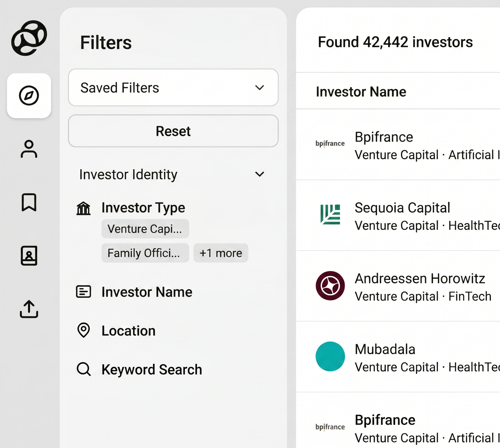
Task: Click the Venture Capi... filter chip
Action: pos(145,229)
